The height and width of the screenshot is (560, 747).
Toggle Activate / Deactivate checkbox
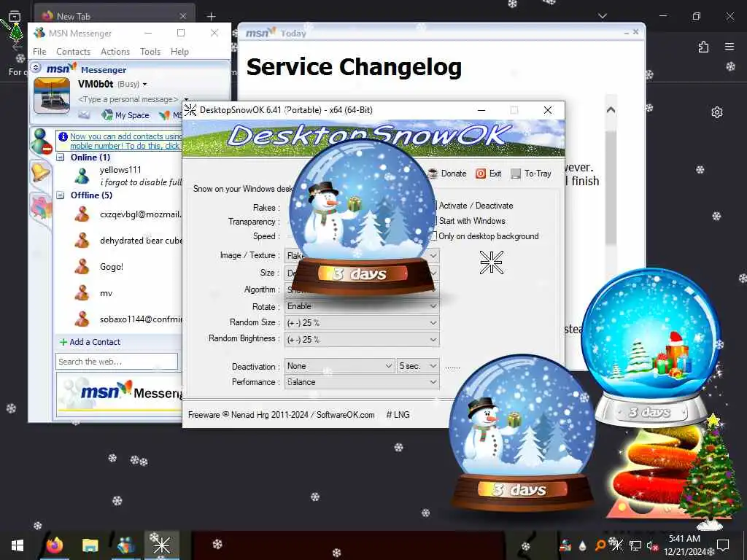point(434,206)
